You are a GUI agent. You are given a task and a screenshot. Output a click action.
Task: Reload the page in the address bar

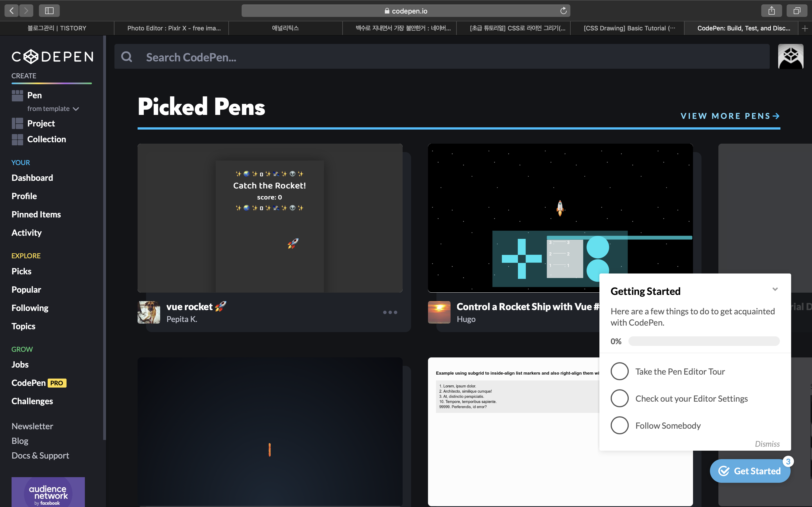563,11
